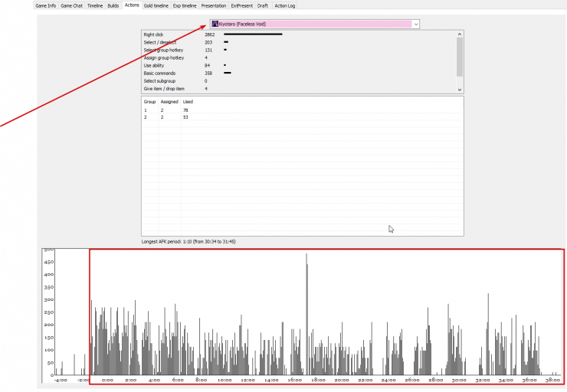Open the Game Info tab
567x392 pixels.
tap(45, 6)
